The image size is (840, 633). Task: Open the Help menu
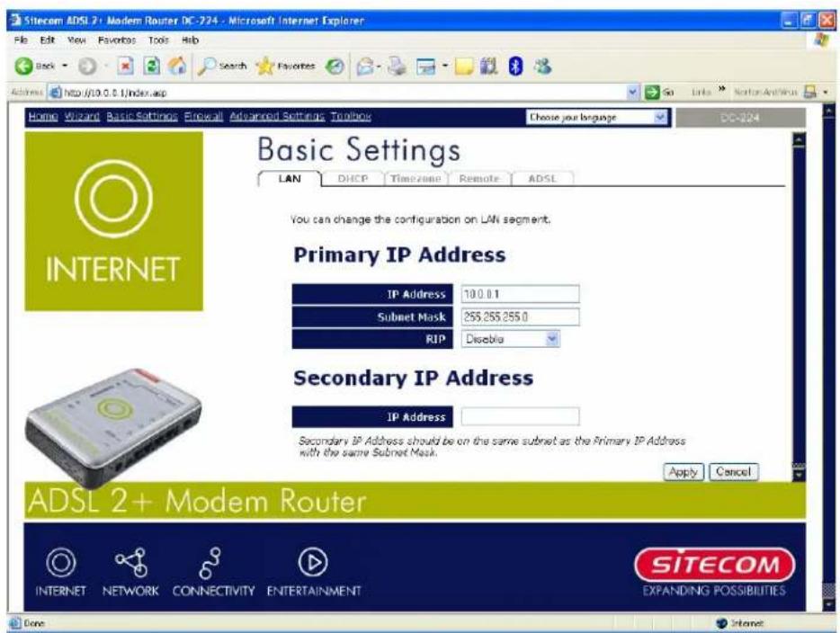(190, 40)
